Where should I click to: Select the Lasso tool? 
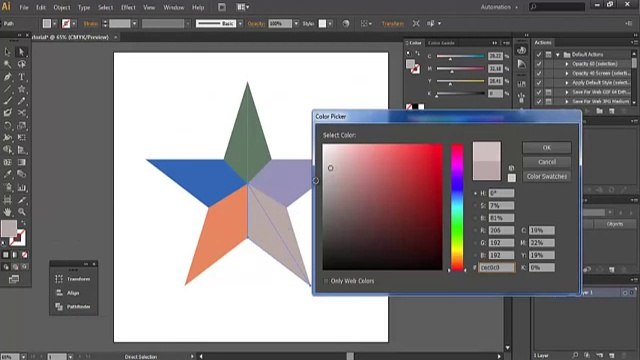point(22,64)
